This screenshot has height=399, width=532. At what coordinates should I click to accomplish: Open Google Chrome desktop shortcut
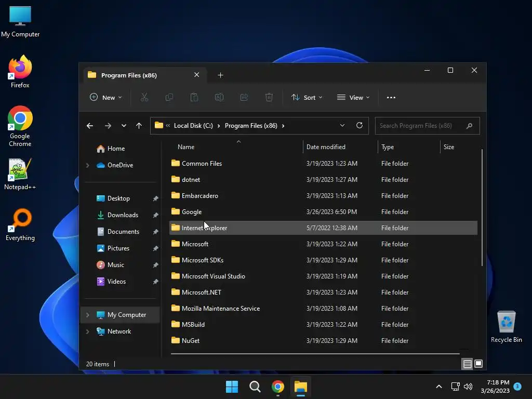coord(20,126)
